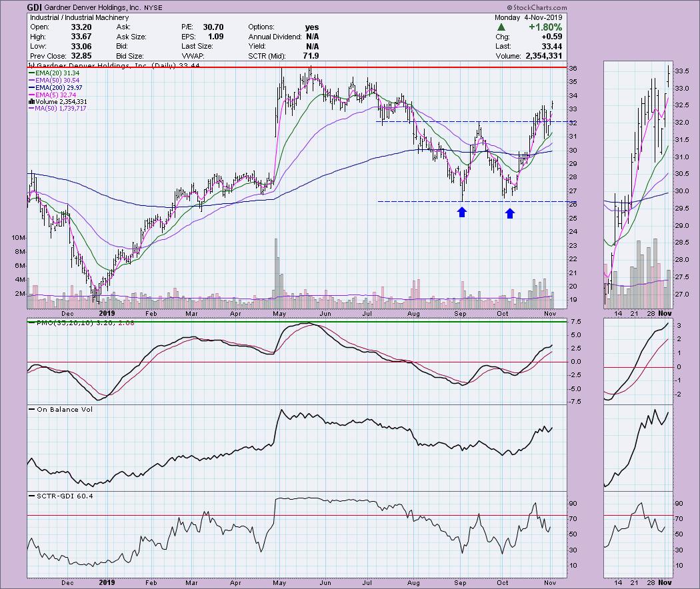Click the NYSE exchange label
700x589 pixels.
coord(153,7)
